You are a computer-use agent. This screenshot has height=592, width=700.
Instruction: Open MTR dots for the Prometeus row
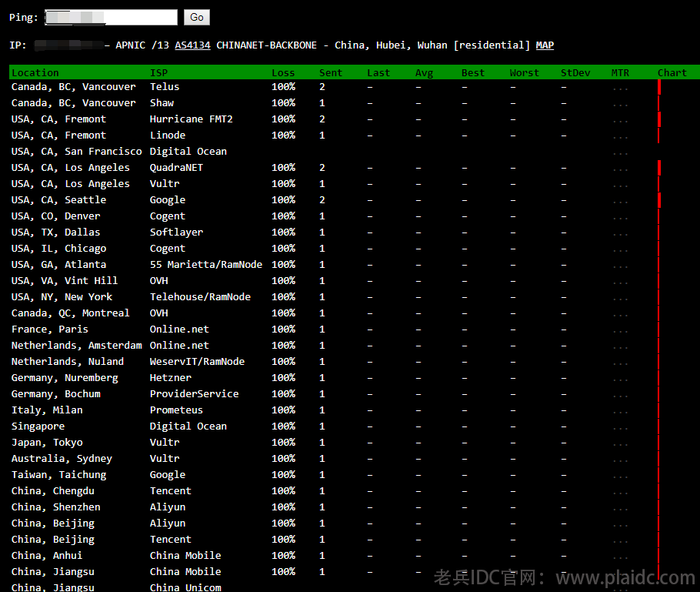click(620, 412)
